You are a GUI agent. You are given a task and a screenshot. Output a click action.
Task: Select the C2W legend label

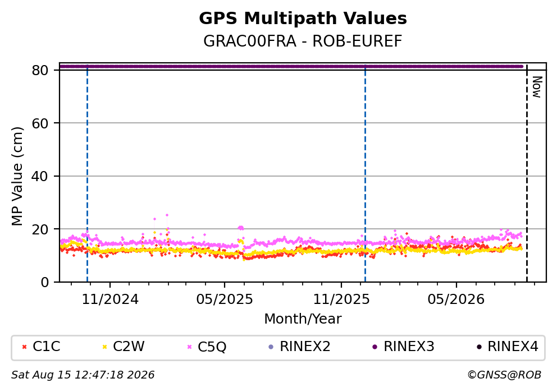coord(129,347)
